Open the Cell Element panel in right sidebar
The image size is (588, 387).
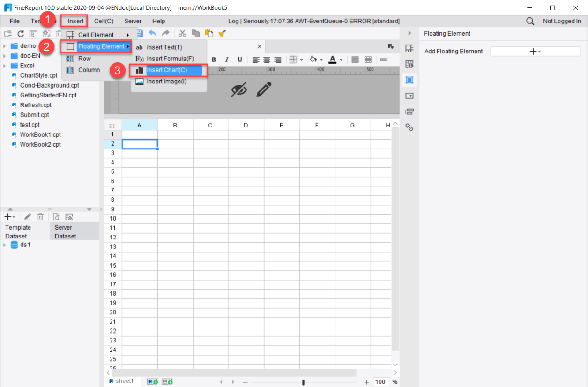pos(409,48)
